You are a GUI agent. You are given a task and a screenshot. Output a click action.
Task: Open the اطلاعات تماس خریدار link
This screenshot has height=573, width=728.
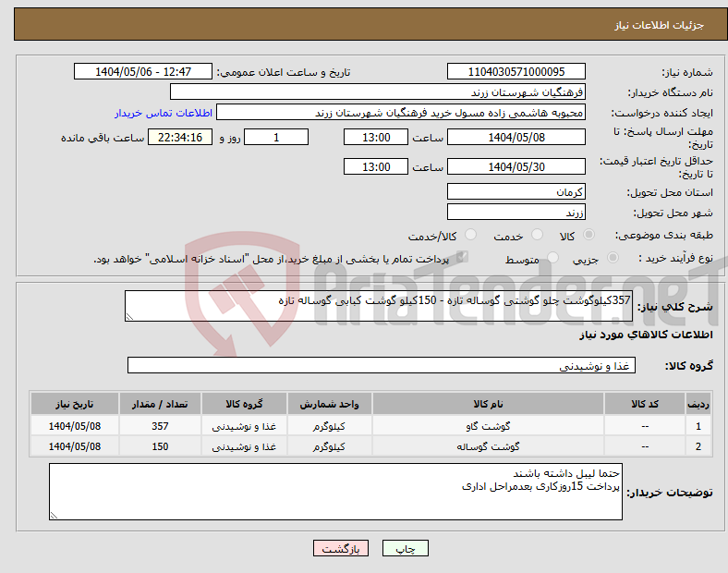(164, 113)
